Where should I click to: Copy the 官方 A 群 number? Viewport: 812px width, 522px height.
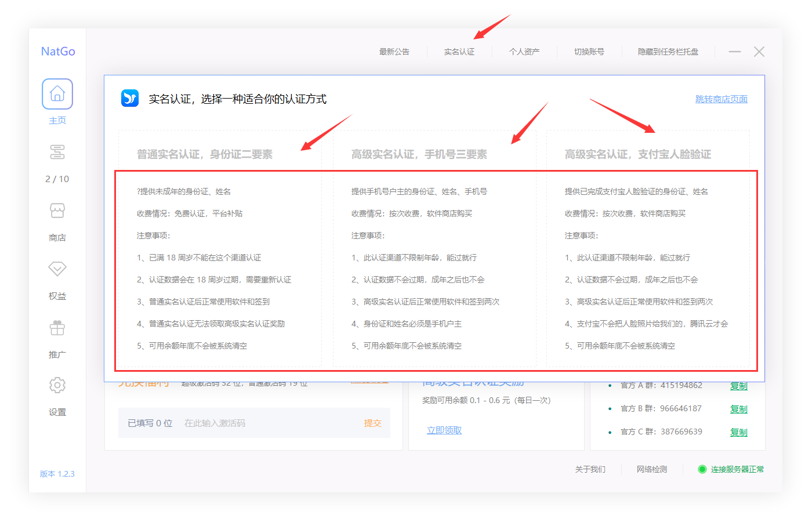[x=738, y=386]
